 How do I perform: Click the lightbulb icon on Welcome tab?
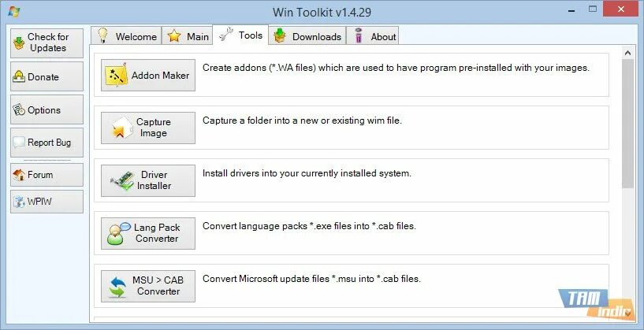tap(102, 35)
